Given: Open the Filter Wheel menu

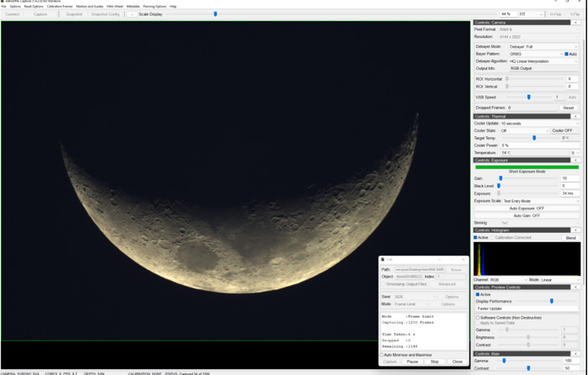Looking at the screenshot, I should (x=114, y=7).
